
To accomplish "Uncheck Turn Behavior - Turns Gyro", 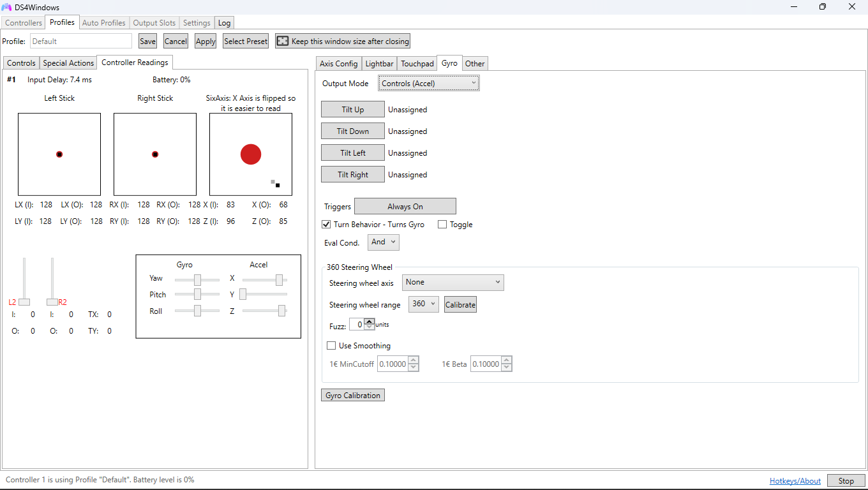I will (326, 224).
